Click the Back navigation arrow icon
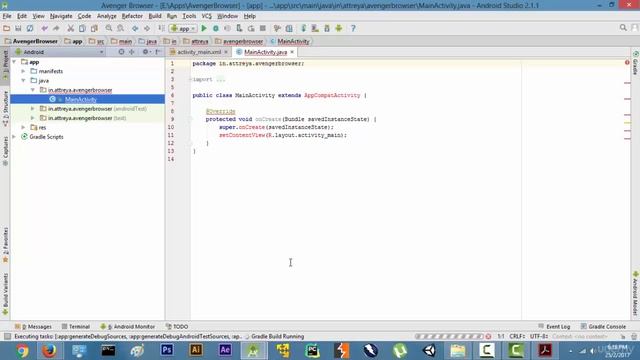The height and width of the screenshot is (360, 640). point(135,28)
